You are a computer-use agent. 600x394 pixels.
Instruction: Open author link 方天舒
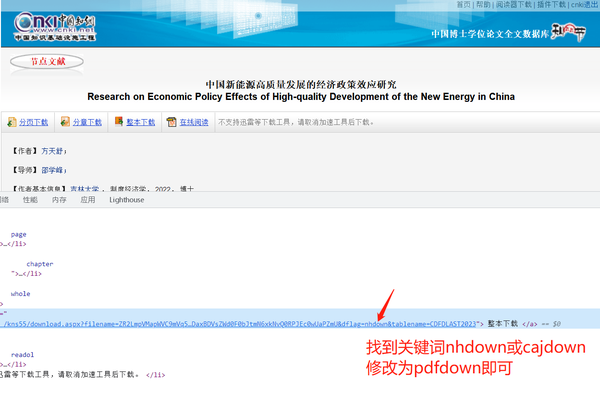pyautogui.click(x=52, y=151)
